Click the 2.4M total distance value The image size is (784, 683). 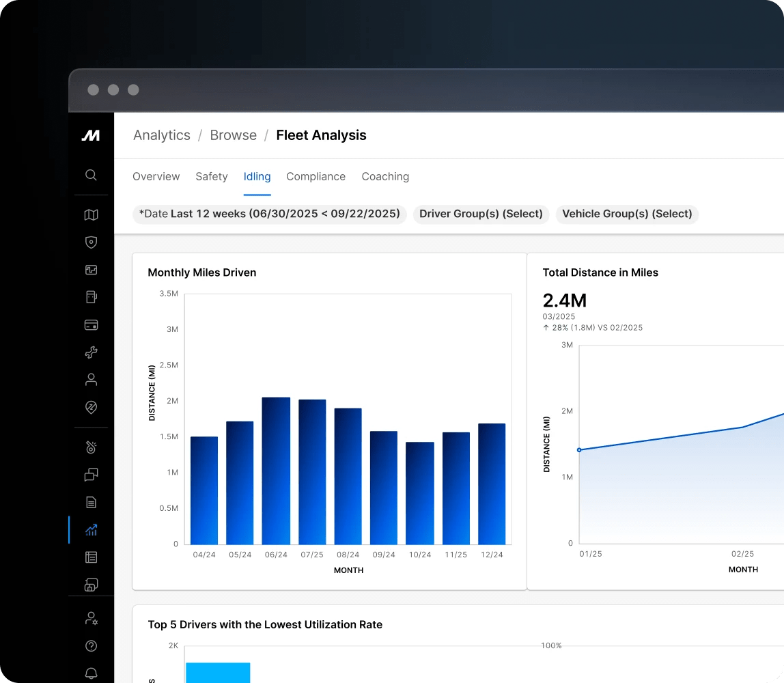(565, 301)
